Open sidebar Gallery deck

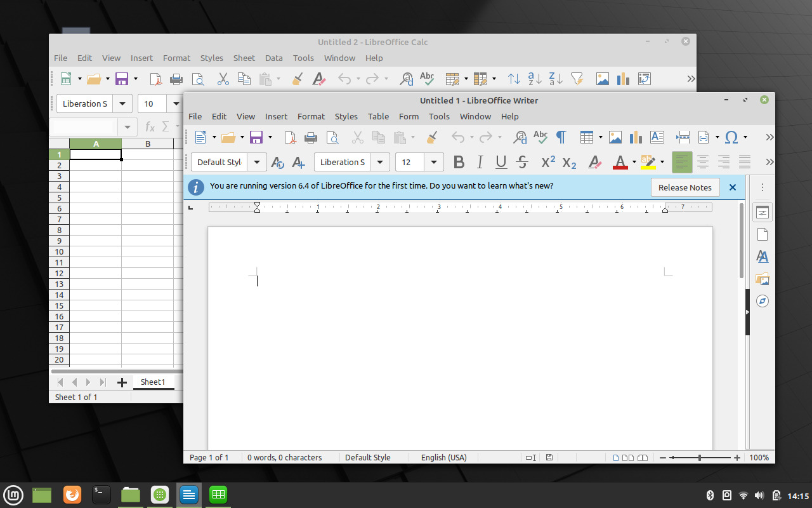point(763,279)
